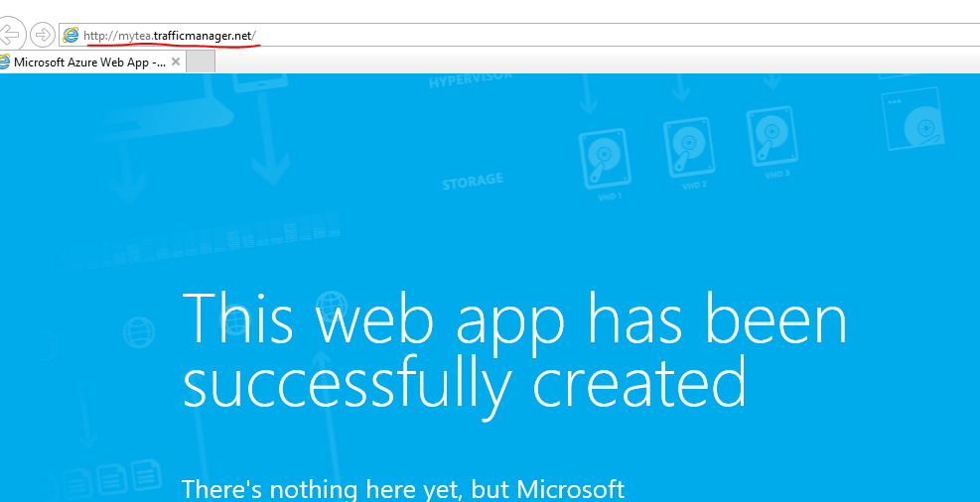This screenshot has height=502, width=980.
Task: Click the faded globe icon above heading
Action: point(333,300)
